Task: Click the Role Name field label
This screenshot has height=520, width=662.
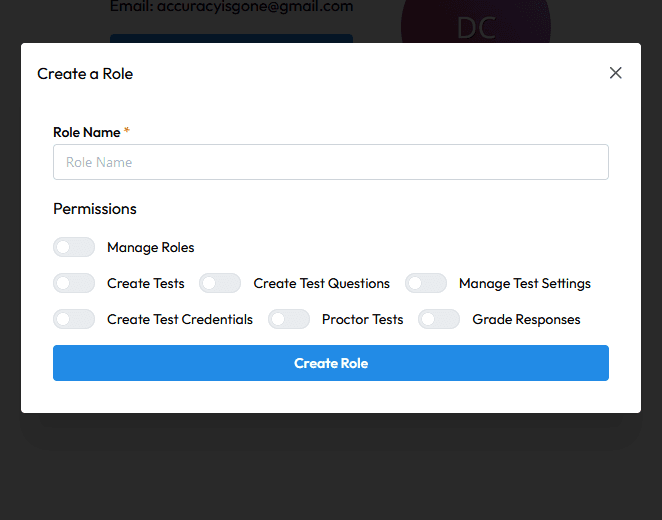Action: (86, 132)
